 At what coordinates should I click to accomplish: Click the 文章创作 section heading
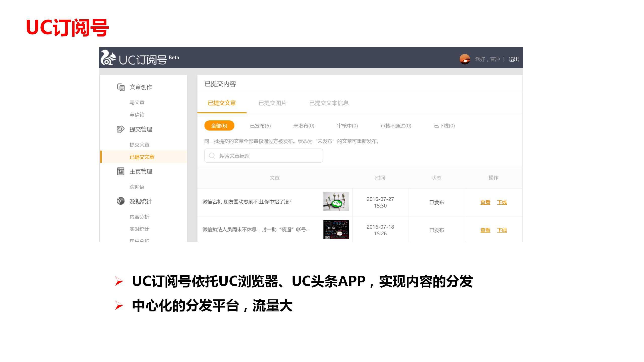[x=141, y=87]
